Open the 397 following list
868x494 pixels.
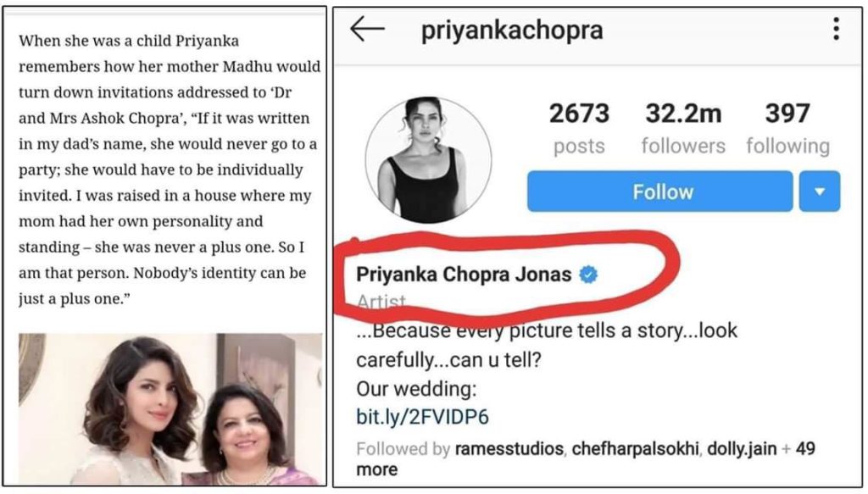coord(787,128)
